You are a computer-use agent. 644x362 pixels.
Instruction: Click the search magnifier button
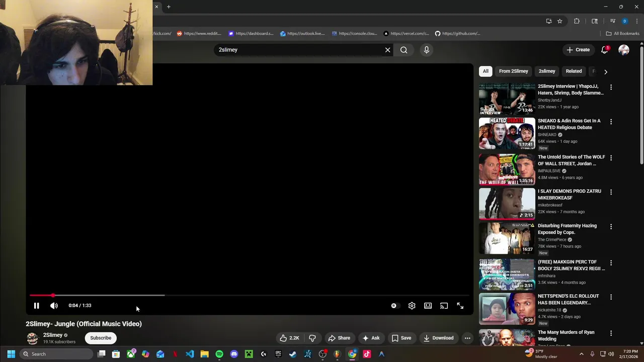tap(404, 50)
